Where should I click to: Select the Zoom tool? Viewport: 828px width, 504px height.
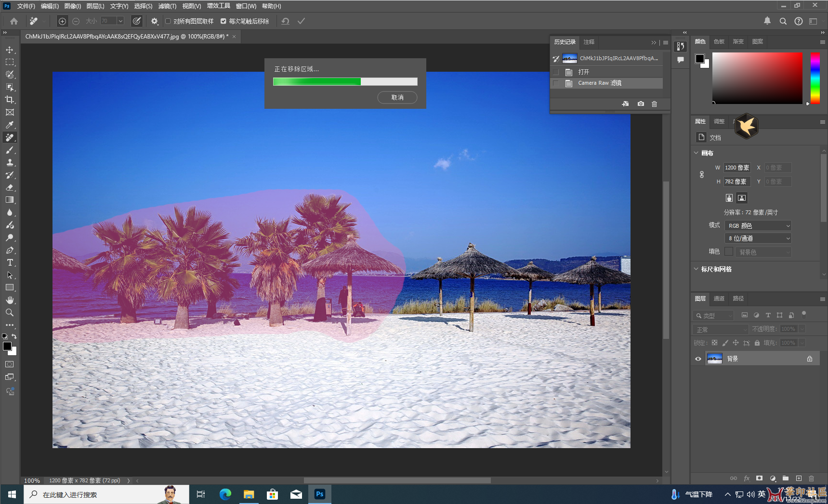(x=10, y=312)
